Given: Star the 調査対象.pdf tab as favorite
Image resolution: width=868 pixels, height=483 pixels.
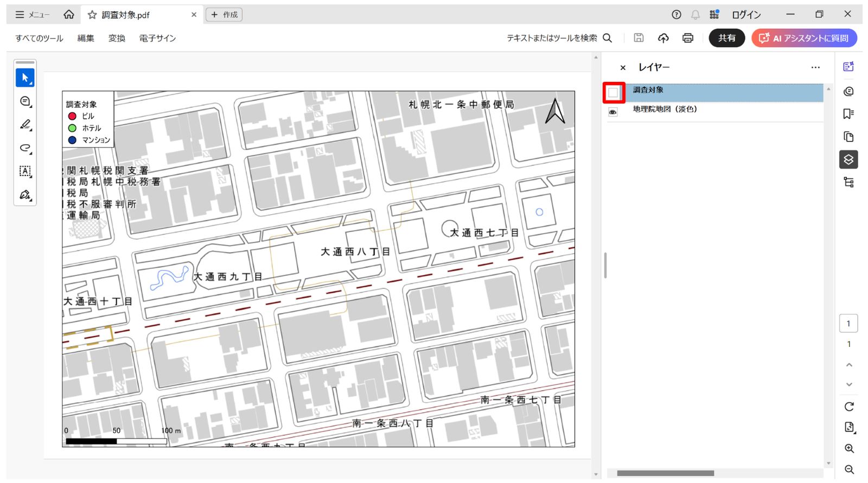Looking at the screenshot, I should point(92,15).
